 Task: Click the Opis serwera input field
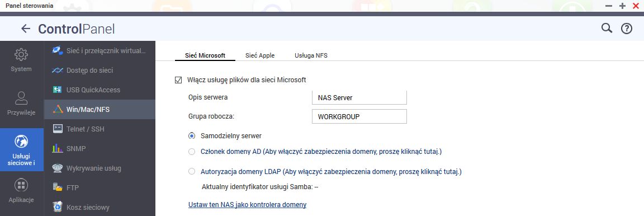[359, 97]
